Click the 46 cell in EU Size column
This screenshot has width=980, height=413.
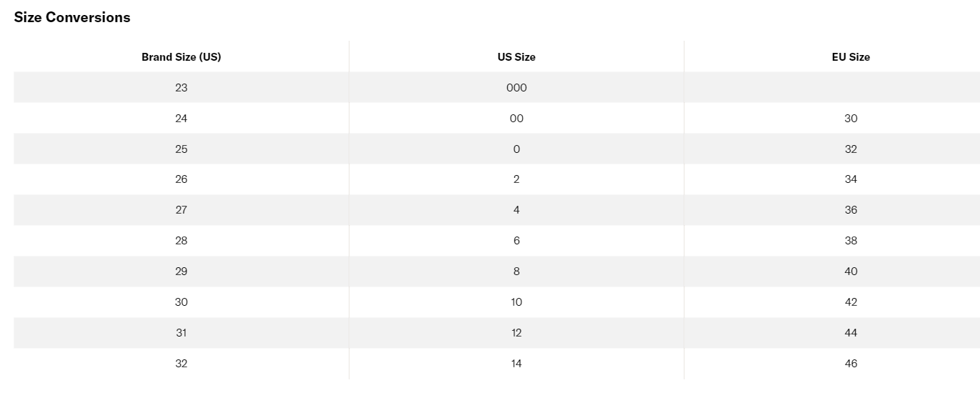point(851,364)
